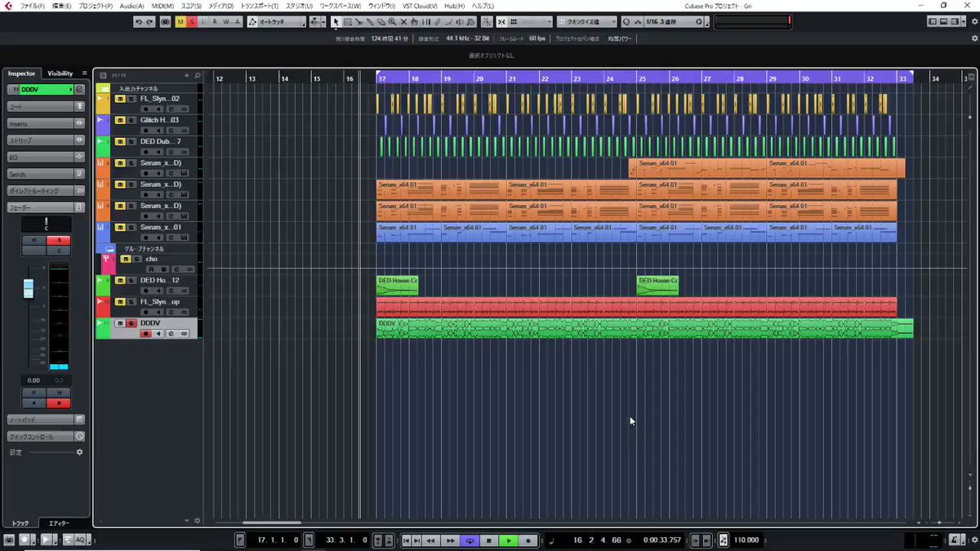Click the Inspector pan control

pyautogui.click(x=47, y=224)
